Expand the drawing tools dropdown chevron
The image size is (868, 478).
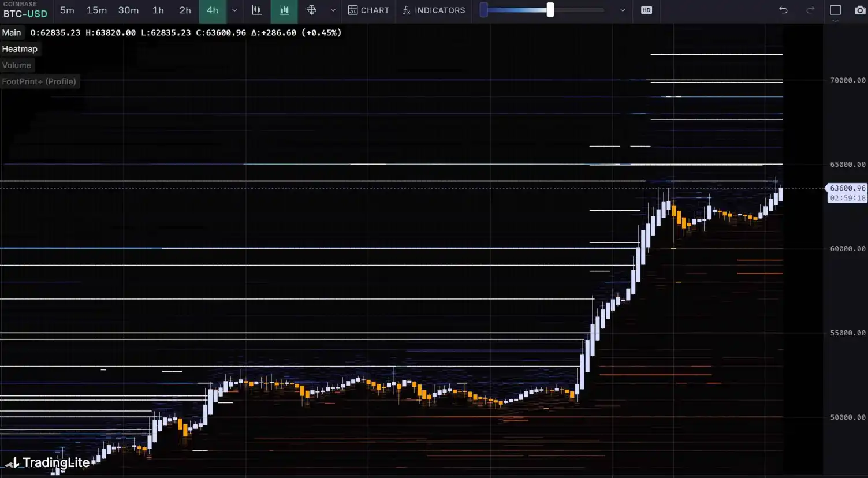click(333, 10)
